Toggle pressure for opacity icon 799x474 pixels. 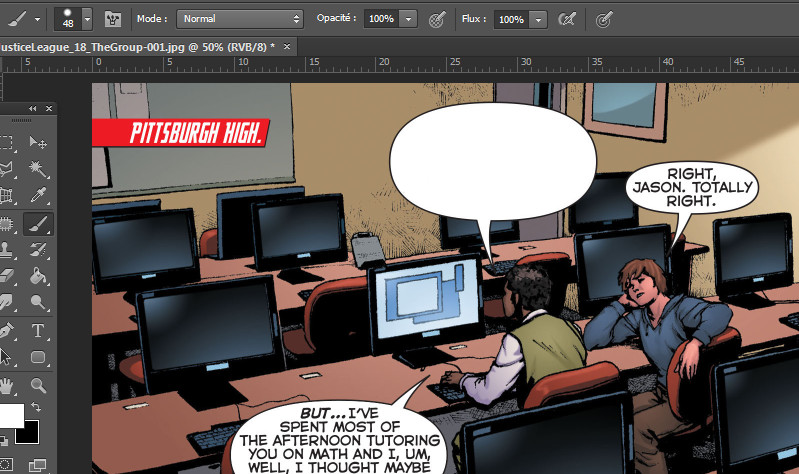coord(437,19)
